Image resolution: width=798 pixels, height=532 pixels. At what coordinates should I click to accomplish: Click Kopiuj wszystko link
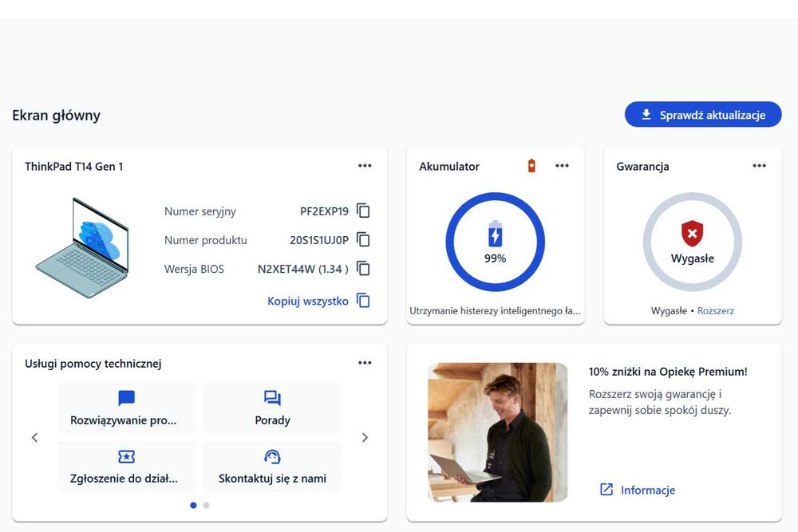pos(308,301)
